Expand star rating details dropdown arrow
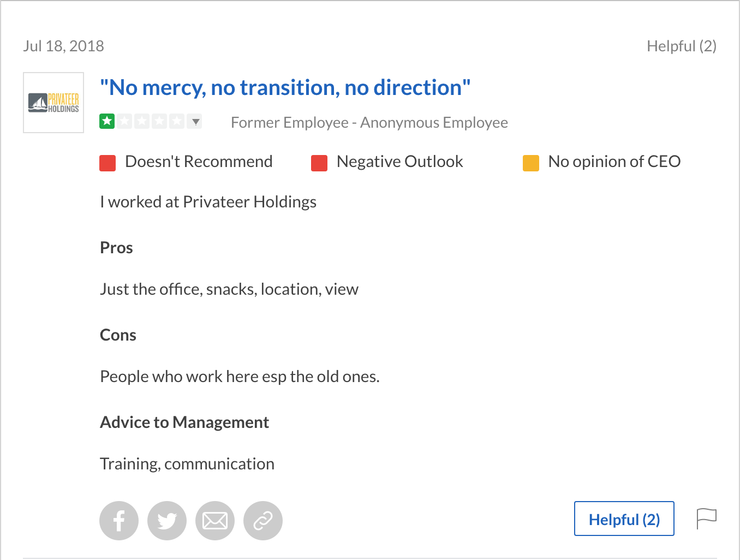 [x=195, y=121]
